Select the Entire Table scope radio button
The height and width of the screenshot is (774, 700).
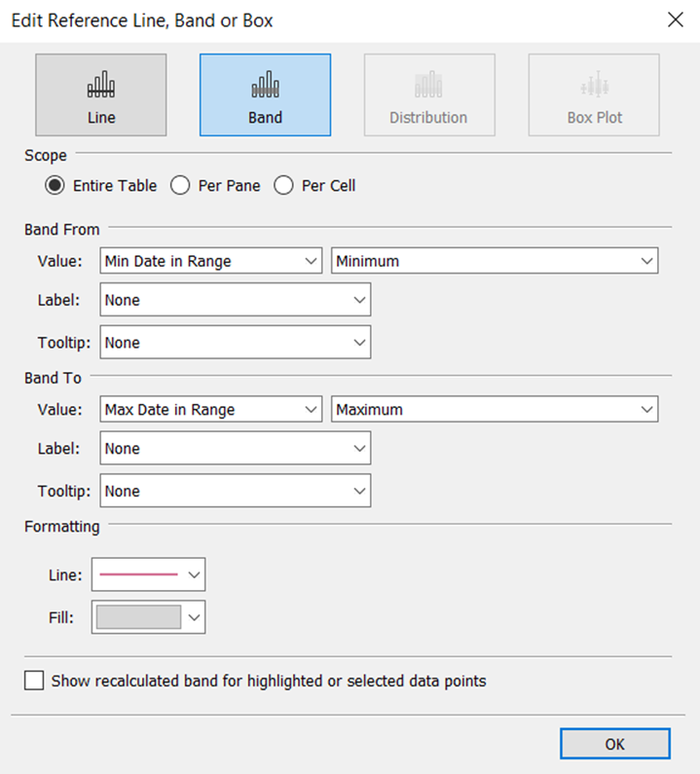[55, 186]
